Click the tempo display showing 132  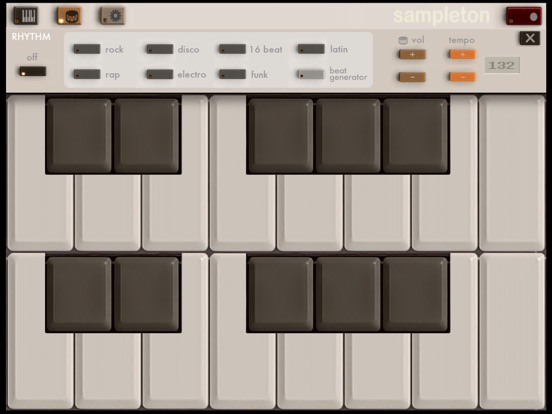pos(502,65)
